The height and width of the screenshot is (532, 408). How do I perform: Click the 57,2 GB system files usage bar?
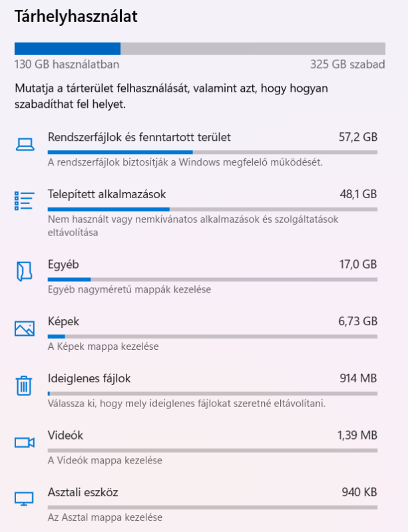click(212, 152)
